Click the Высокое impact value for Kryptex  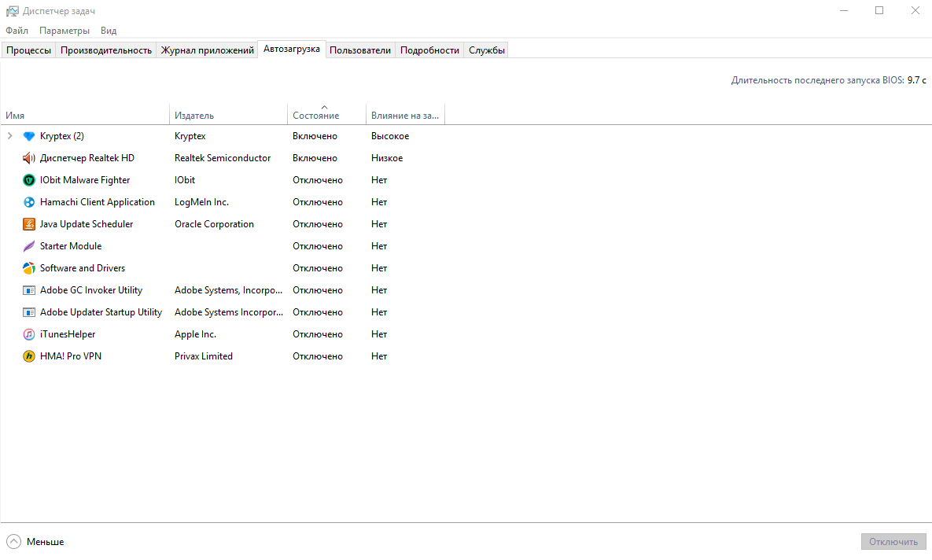click(x=390, y=136)
